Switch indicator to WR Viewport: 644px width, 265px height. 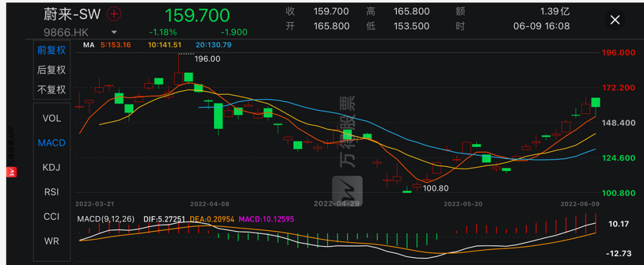click(x=52, y=241)
